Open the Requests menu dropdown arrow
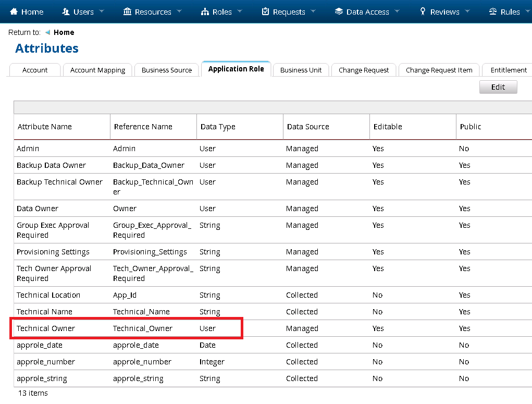Image resolution: width=532 pixels, height=404 pixels. pos(313,11)
